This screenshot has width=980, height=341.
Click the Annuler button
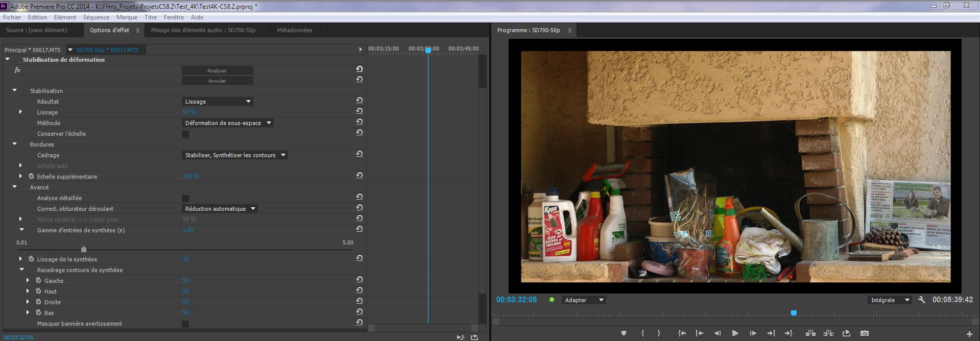click(217, 81)
